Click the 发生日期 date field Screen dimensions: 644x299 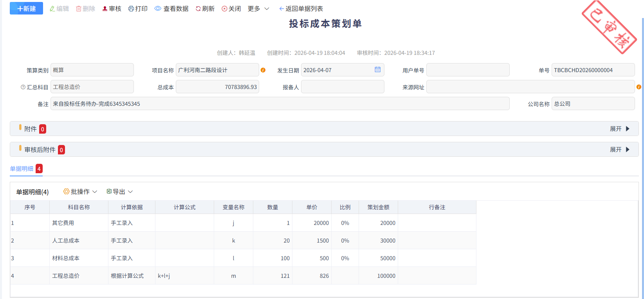343,70
